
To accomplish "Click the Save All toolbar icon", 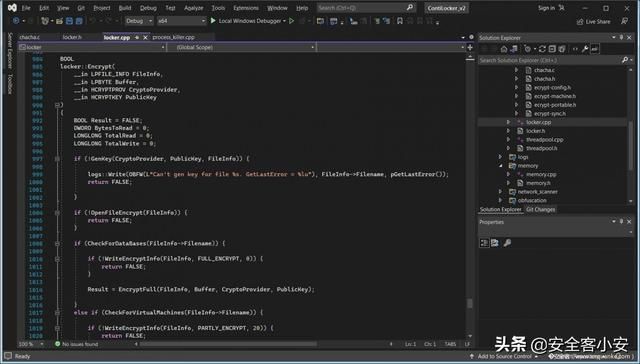I will point(79,21).
